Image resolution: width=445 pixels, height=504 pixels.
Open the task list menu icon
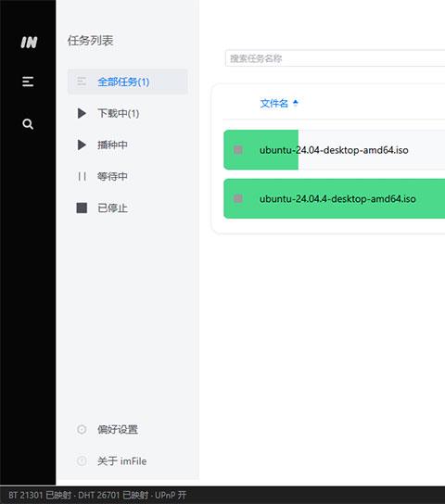pyautogui.click(x=28, y=82)
